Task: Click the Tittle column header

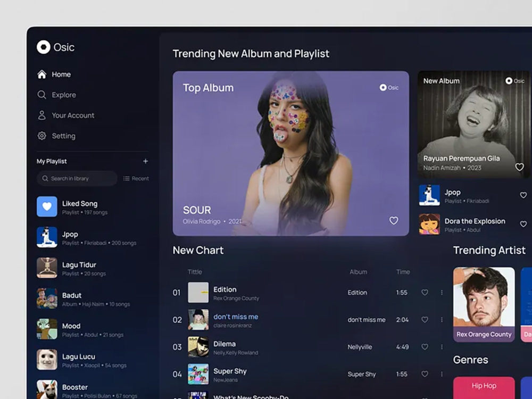Action: pos(195,272)
